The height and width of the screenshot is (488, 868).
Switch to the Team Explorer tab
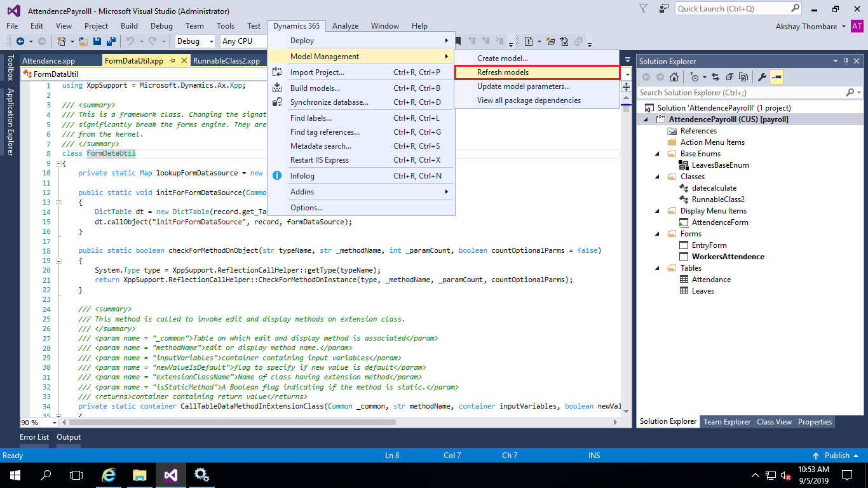727,422
